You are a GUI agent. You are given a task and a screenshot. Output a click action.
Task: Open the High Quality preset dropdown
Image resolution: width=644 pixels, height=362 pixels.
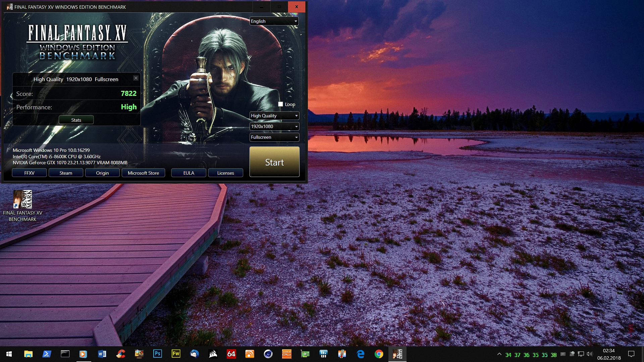point(274,116)
